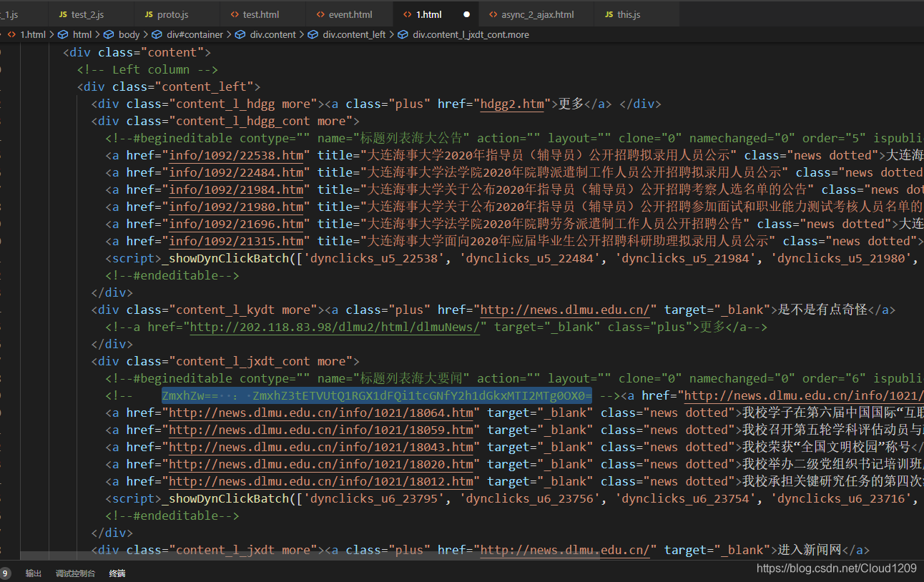
Task: Click the first '<!--#endeditable-->' comment
Action: [172, 276]
